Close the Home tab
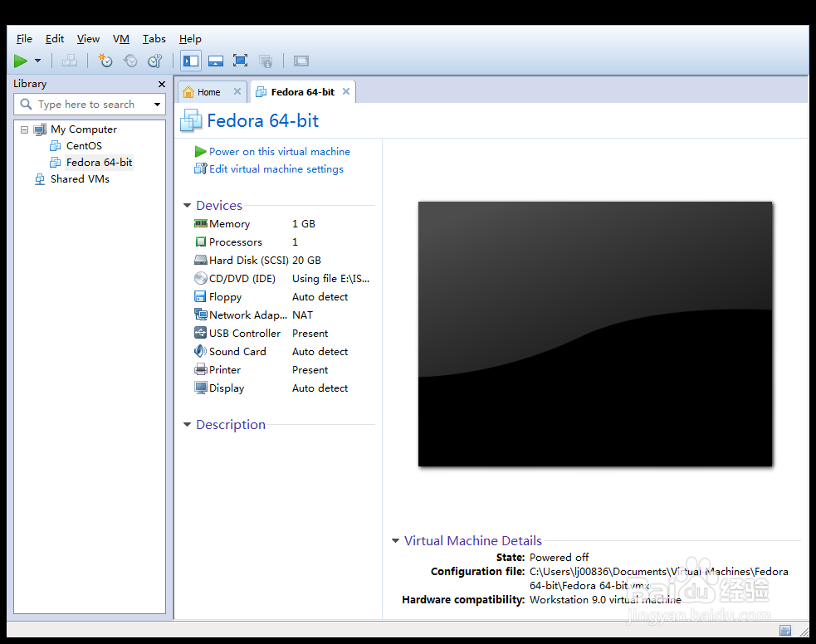The image size is (816, 644). [237, 91]
